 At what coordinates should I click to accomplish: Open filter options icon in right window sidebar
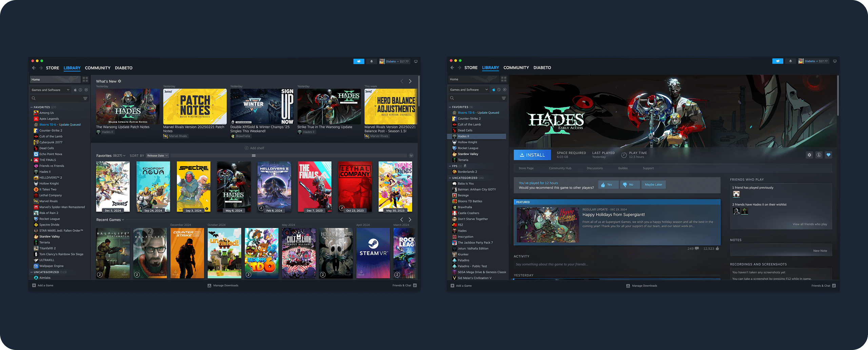(504, 98)
